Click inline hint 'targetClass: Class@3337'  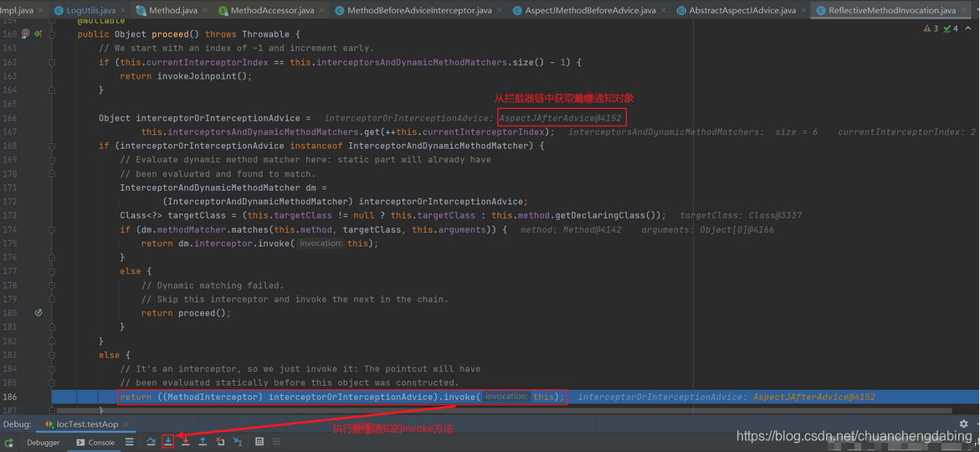click(x=741, y=215)
